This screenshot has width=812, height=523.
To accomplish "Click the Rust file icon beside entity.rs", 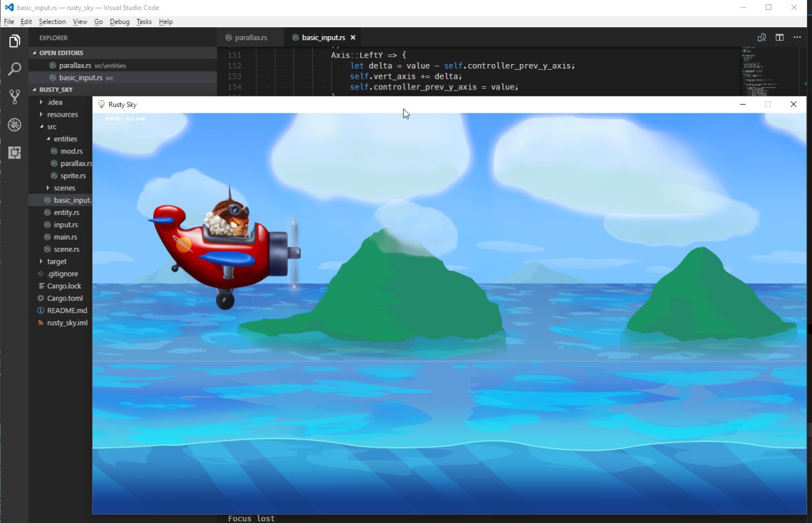I will tap(48, 212).
